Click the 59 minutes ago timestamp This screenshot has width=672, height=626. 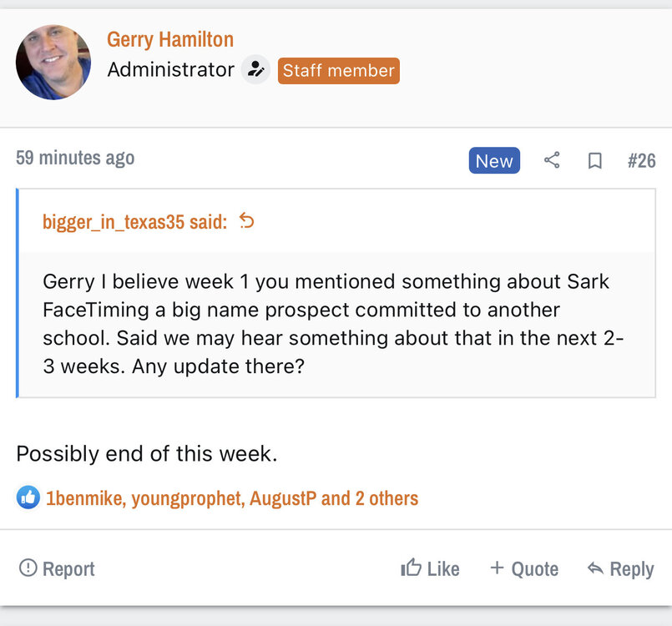pos(75,158)
